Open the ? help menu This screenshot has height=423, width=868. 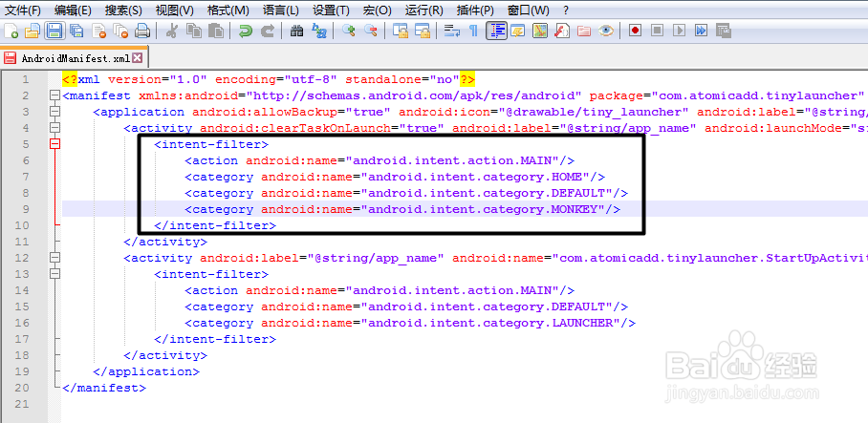coord(565,10)
